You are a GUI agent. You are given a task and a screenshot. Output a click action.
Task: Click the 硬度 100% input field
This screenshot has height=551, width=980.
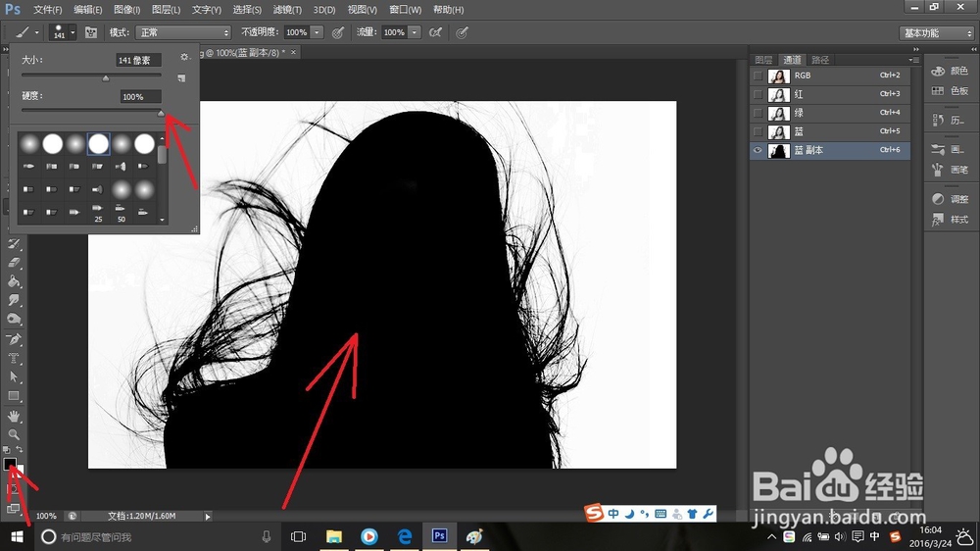click(x=140, y=97)
